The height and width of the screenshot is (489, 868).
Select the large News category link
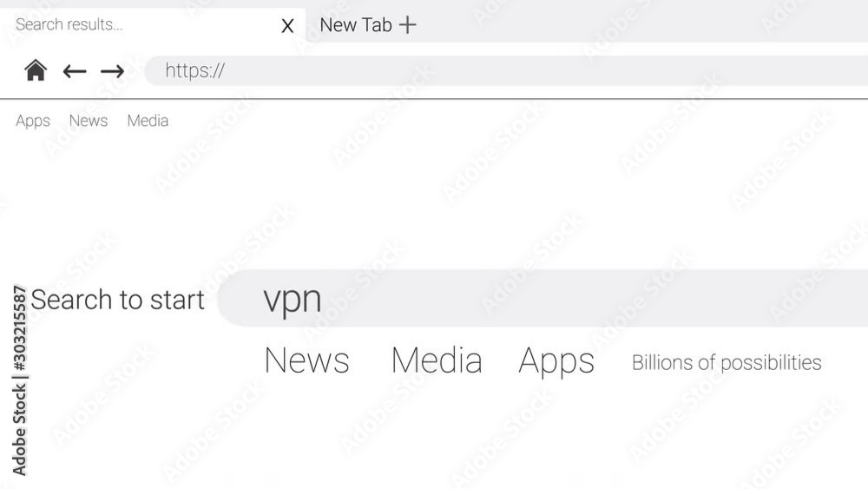click(306, 360)
